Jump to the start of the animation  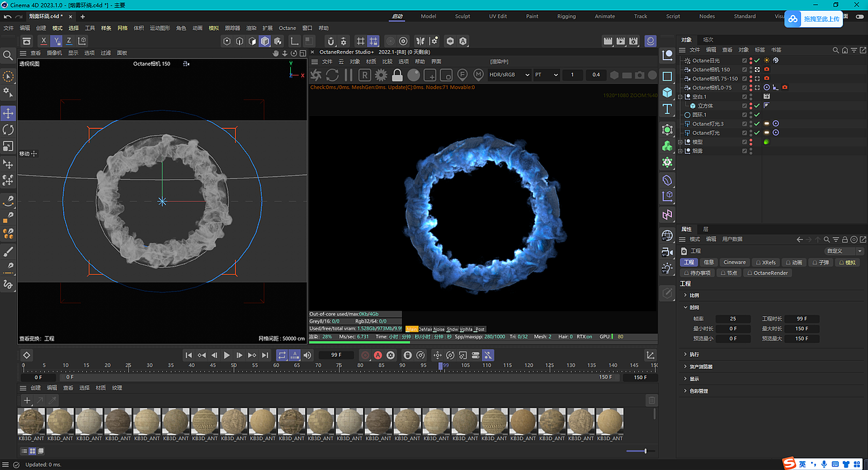189,355
